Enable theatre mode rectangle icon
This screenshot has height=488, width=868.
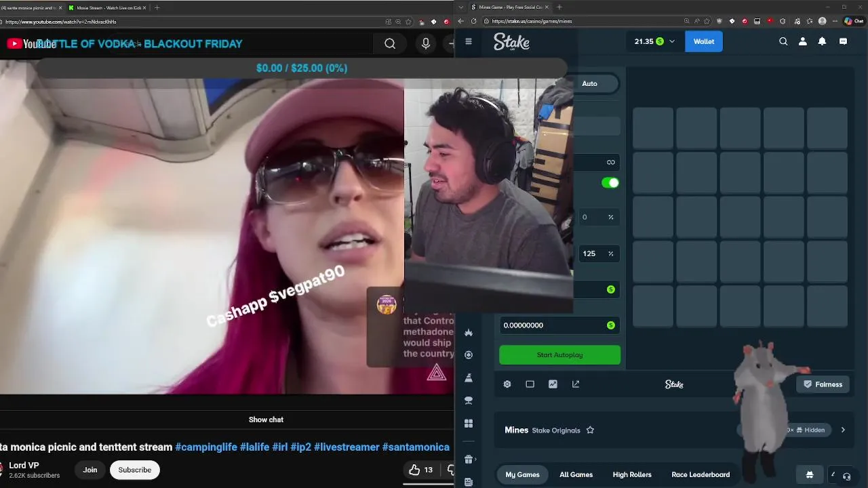coord(530,384)
